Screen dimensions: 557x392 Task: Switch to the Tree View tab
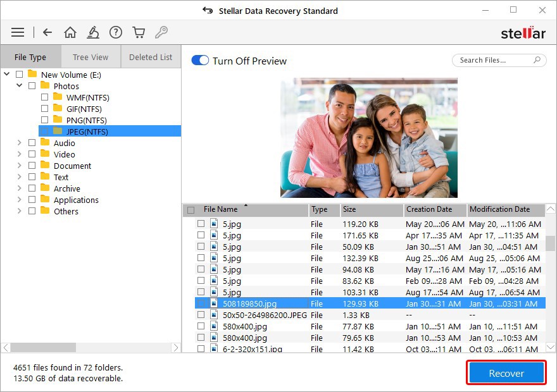91,57
